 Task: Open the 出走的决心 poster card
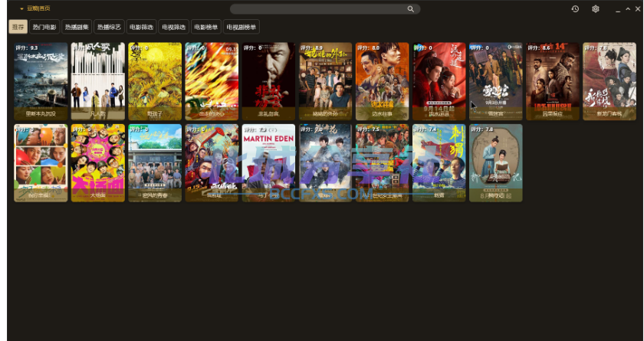(x=212, y=81)
